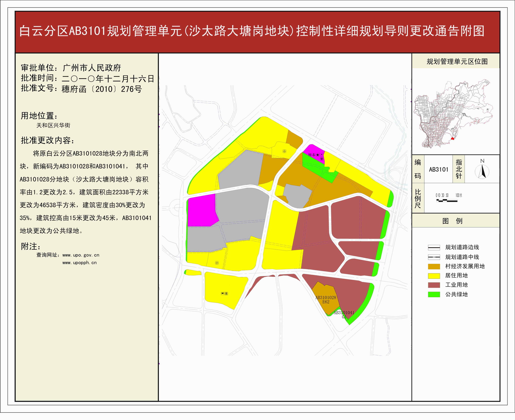
Task: Click the 小 school symbol in southwest yellow parcel
Action: (217, 263)
